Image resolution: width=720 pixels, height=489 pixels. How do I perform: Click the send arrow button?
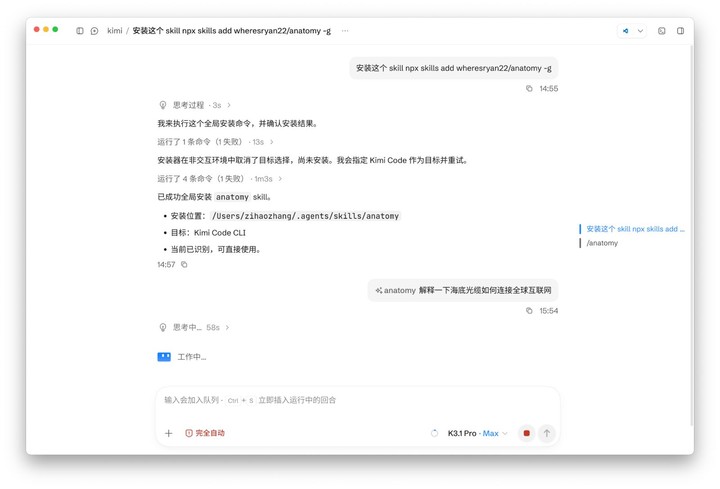547,433
